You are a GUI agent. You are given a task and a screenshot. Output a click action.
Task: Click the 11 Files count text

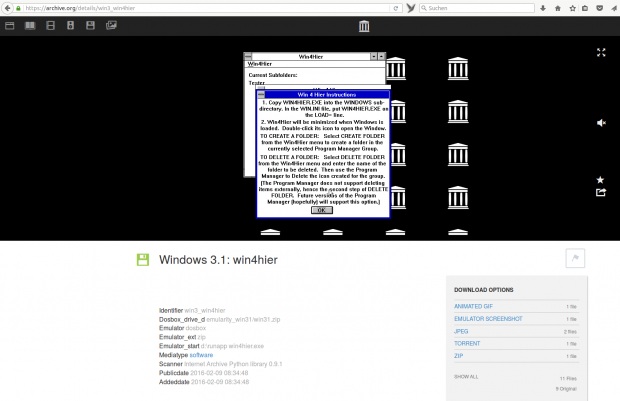568,378
